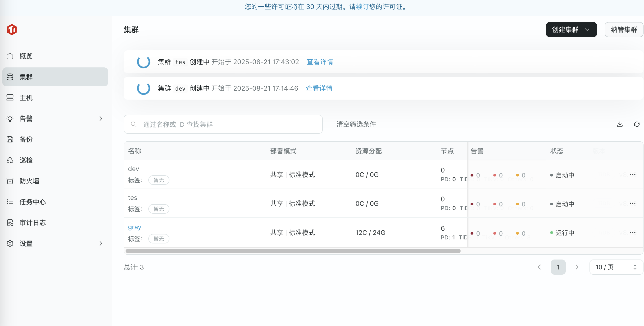Screen dimensions: 644x326
Task: Open the 创建集群 dropdown button
Action: (571, 30)
